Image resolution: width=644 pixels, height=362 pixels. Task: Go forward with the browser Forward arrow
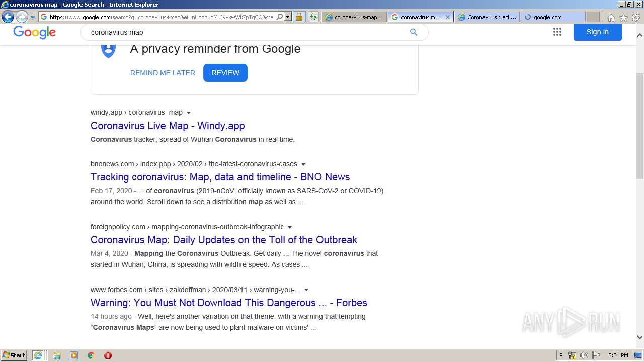coord(22,17)
